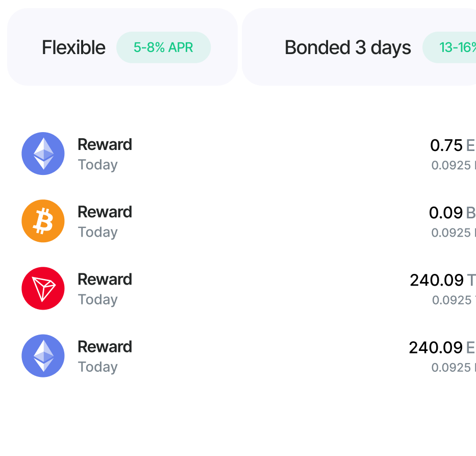Select the Reward title in the last Ethereum row
Viewport: 476px width, 456px height.
coord(105,347)
